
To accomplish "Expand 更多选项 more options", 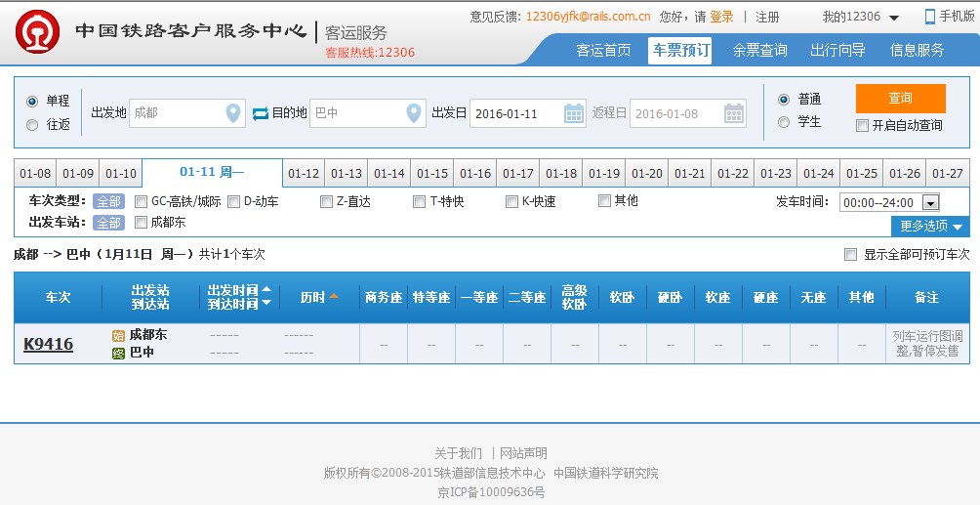I will click(930, 227).
